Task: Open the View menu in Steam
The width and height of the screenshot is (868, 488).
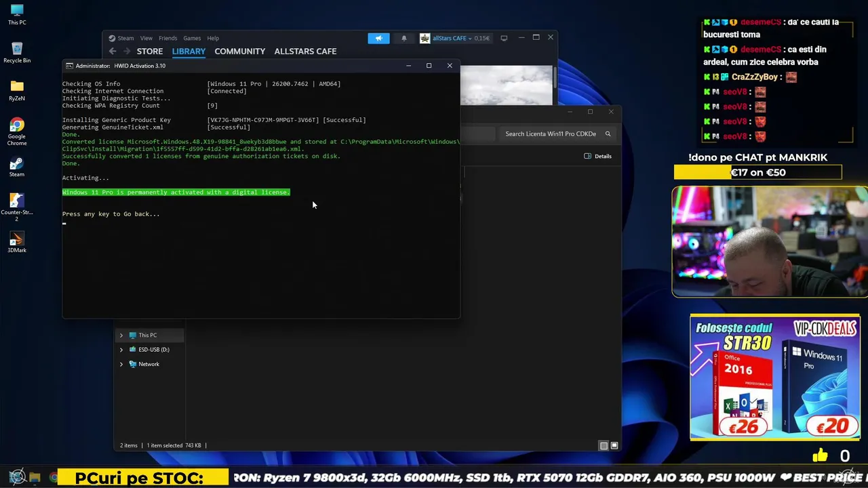Action: click(x=146, y=38)
